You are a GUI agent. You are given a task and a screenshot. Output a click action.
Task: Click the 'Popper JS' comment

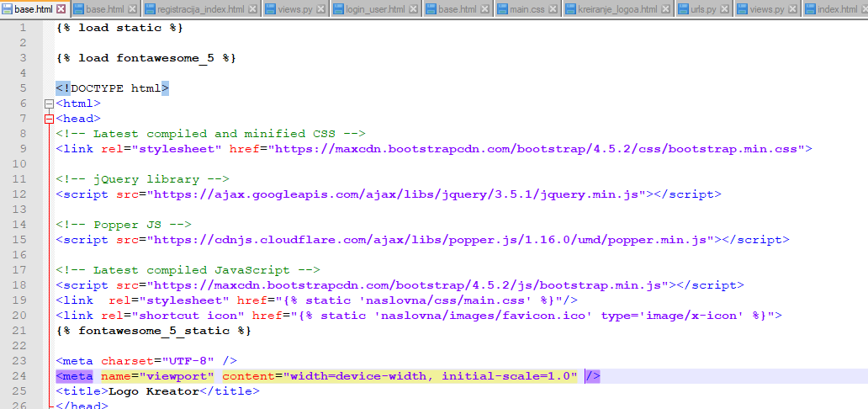pos(124,225)
